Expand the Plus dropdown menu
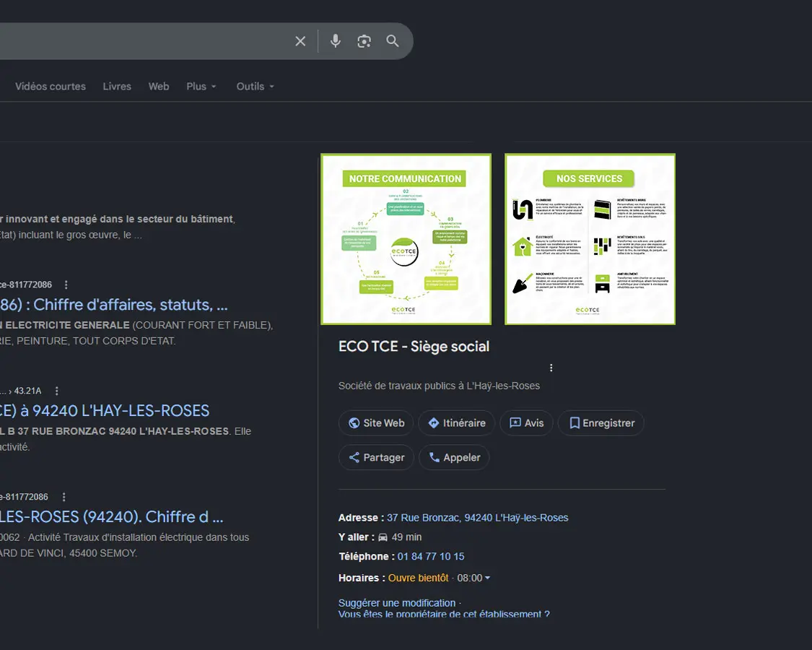The image size is (812, 650). pos(201,87)
